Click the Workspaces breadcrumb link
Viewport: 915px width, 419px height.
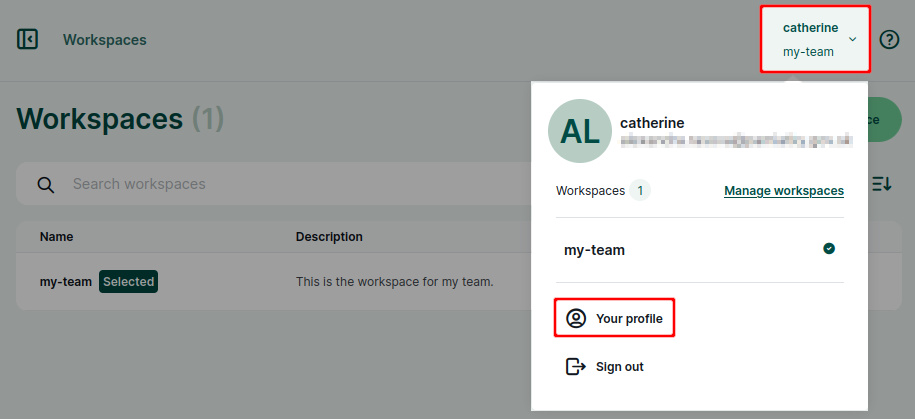pyautogui.click(x=104, y=40)
